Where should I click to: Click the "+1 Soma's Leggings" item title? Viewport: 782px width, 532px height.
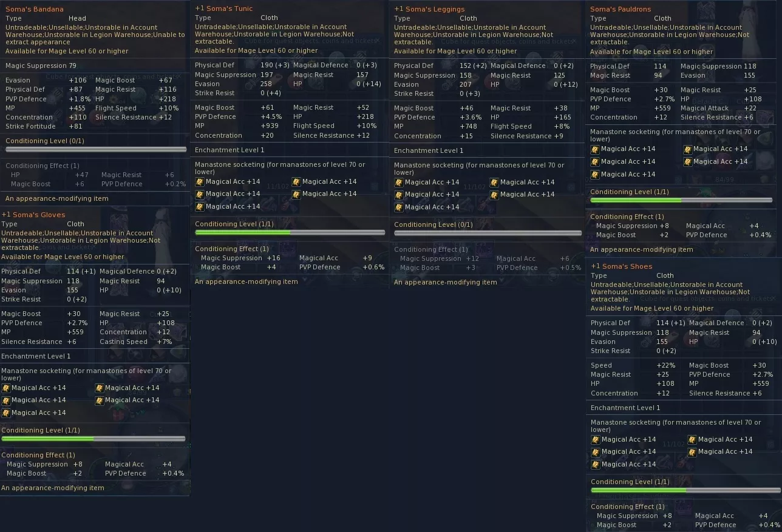pos(429,9)
